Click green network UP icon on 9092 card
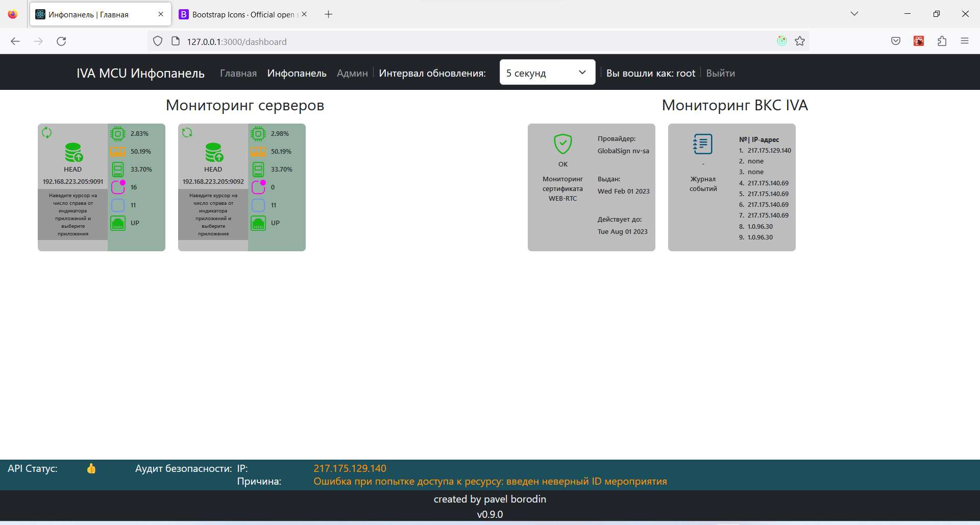Viewport: 980px width, 525px height. pyautogui.click(x=258, y=223)
